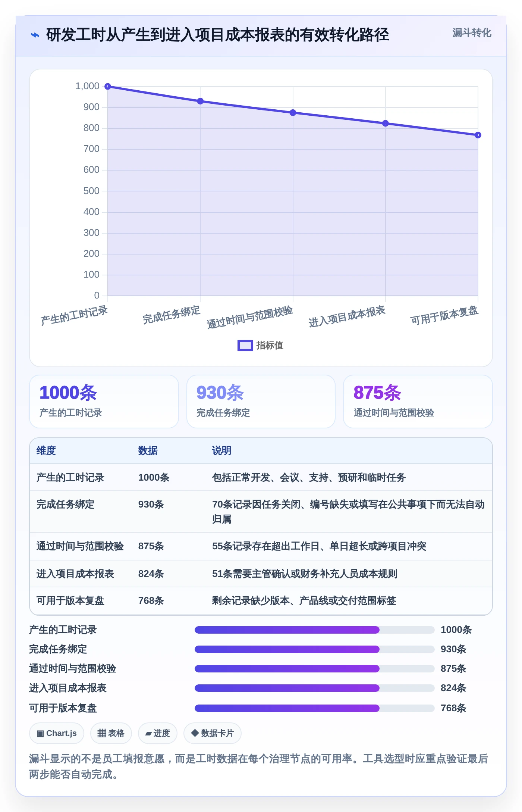Screen dimensions: 522x812
Task: Click progress bar for 可用于版本复盘
Action: tap(315, 708)
